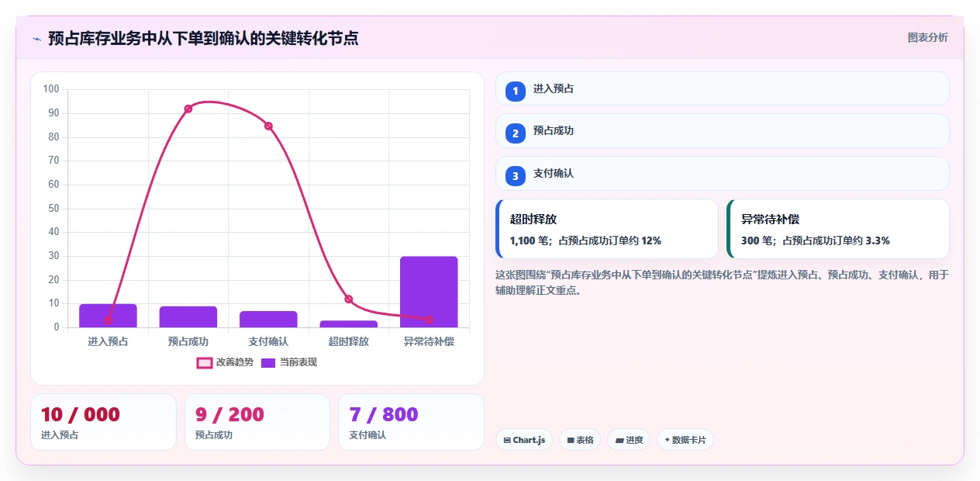This screenshot has width=980, height=481.
Task: Select the 支付确认 step row
Action: 723,173
